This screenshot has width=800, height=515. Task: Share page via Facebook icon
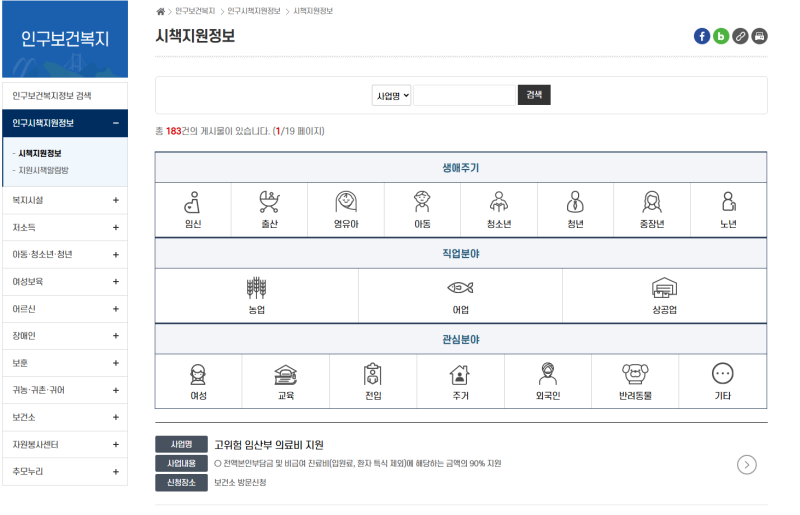pos(702,36)
